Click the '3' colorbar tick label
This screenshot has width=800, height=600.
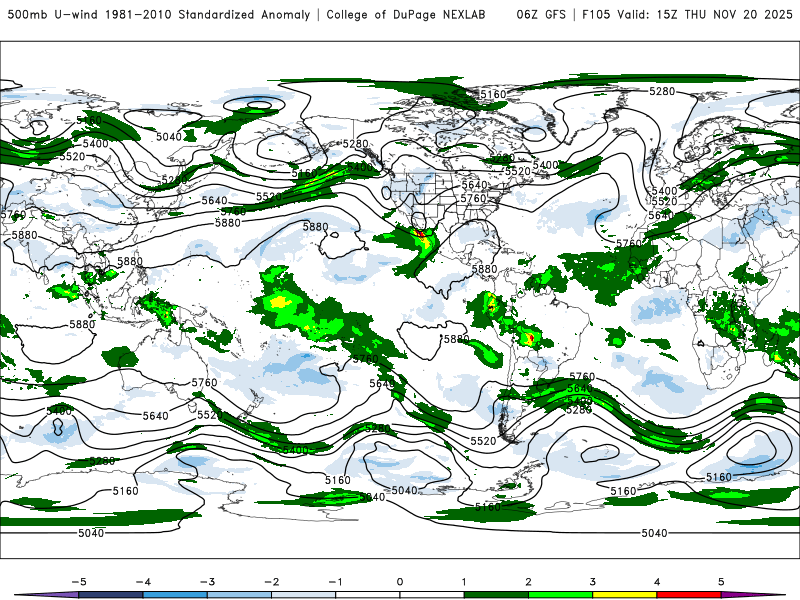click(x=592, y=582)
